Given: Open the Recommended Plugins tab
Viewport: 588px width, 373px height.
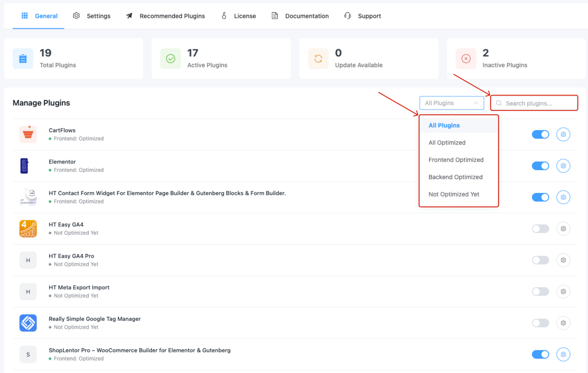Looking at the screenshot, I should pos(165,16).
